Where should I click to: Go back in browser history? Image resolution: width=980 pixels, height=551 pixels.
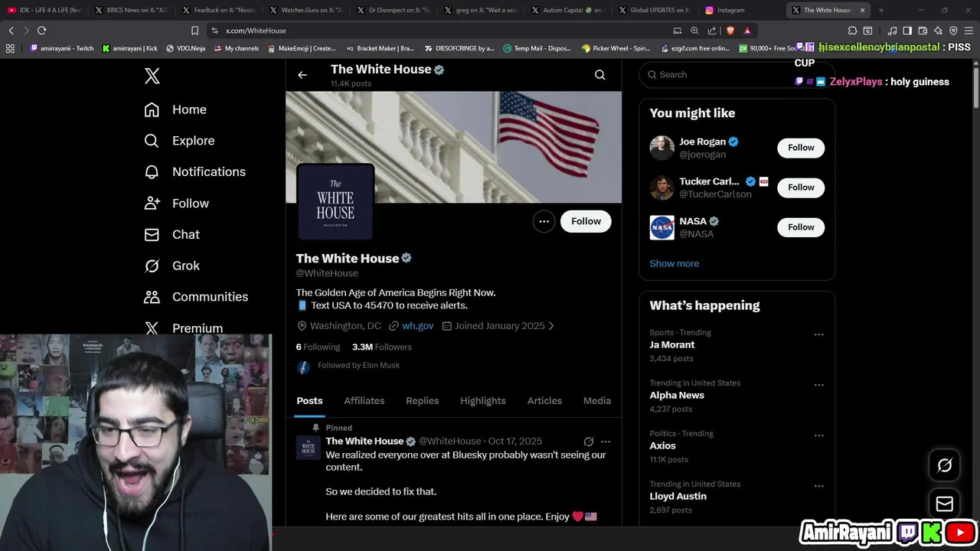coord(11,31)
